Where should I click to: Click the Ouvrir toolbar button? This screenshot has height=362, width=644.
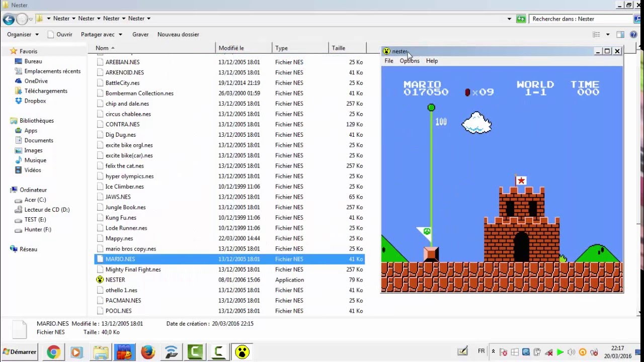pos(60,34)
